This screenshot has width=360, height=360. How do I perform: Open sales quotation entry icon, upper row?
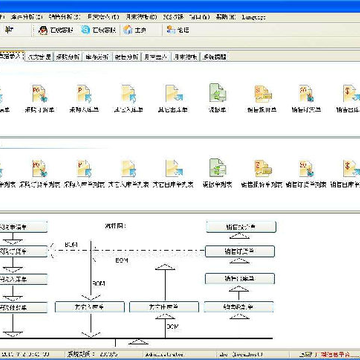(x=263, y=94)
